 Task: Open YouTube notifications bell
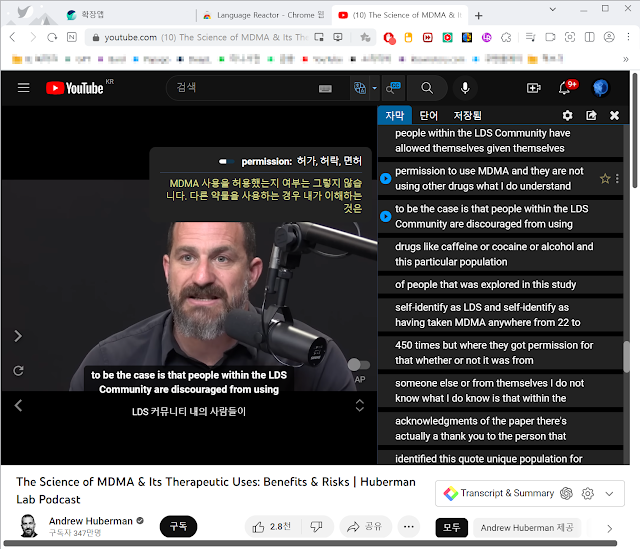click(564, 88)
